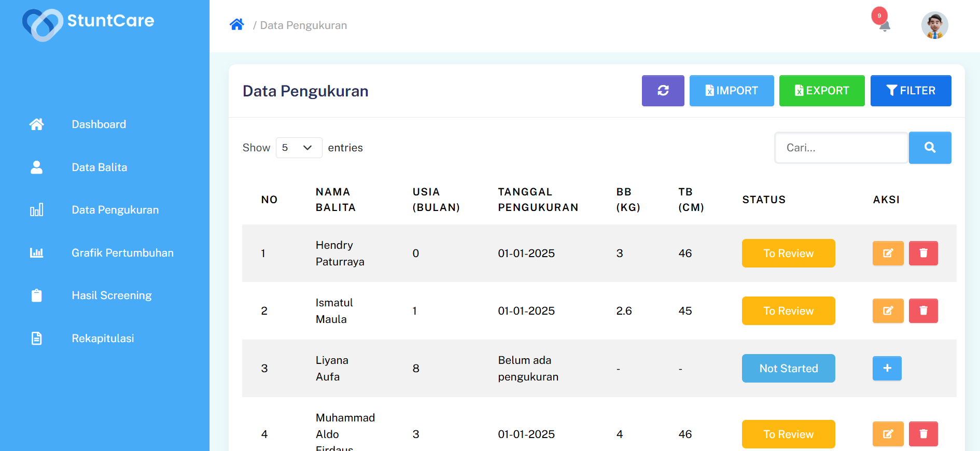Edit Muhammad Aldo's measurement
Screen dimensions: 980x451
point(888,434)
